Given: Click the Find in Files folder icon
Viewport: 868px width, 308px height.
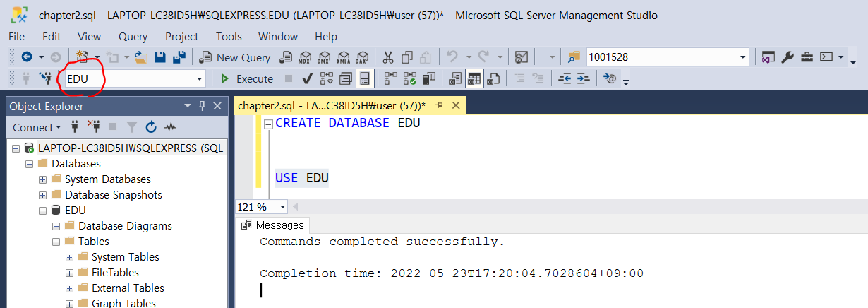Looking at the screenshot, I should (x=574, y=57).
